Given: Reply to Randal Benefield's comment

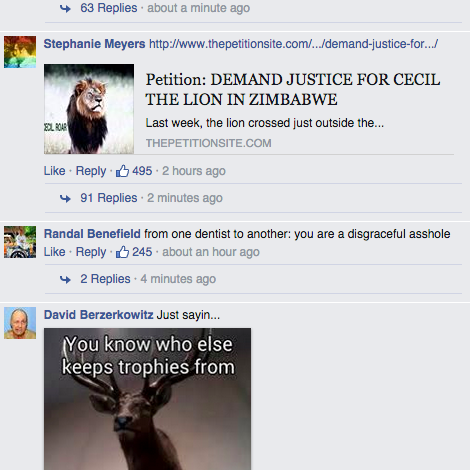Looking at the screenshot, I should 91,252.
